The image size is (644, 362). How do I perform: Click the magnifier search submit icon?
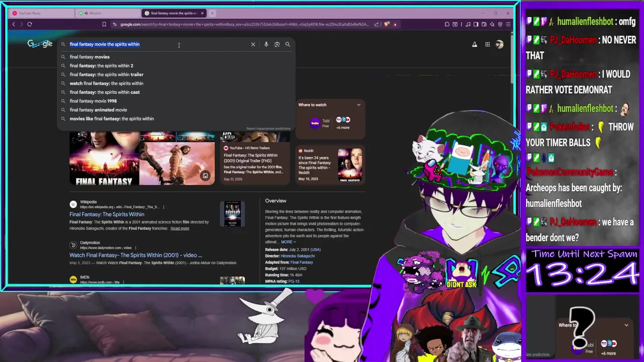tap(288, 44)
